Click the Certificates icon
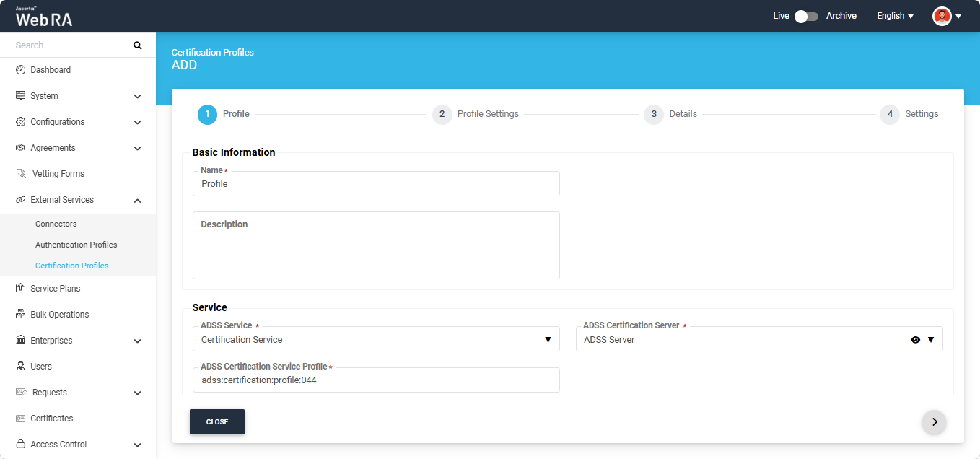The height and width of the screenshot is (459, 980). [x=20, y=419]
